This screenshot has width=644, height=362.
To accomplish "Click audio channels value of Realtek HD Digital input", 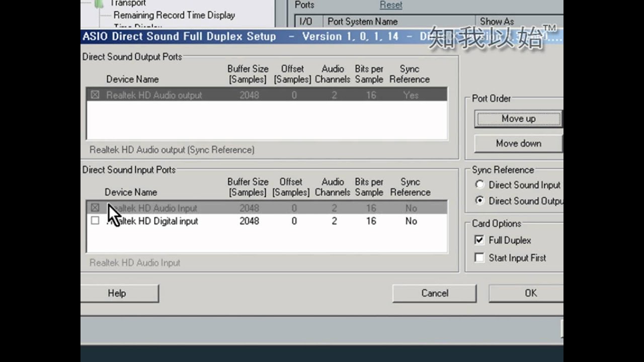I will (334, 221).
